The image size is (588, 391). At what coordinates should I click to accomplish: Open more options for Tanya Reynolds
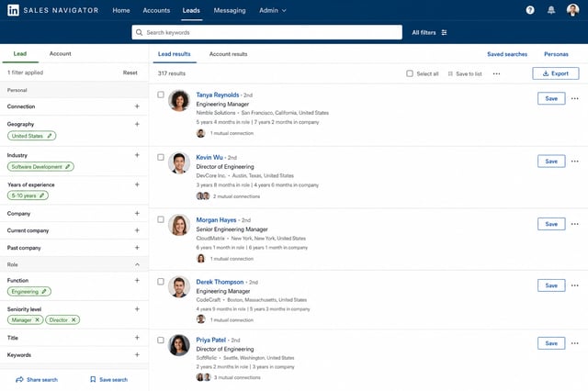[574, 98]
